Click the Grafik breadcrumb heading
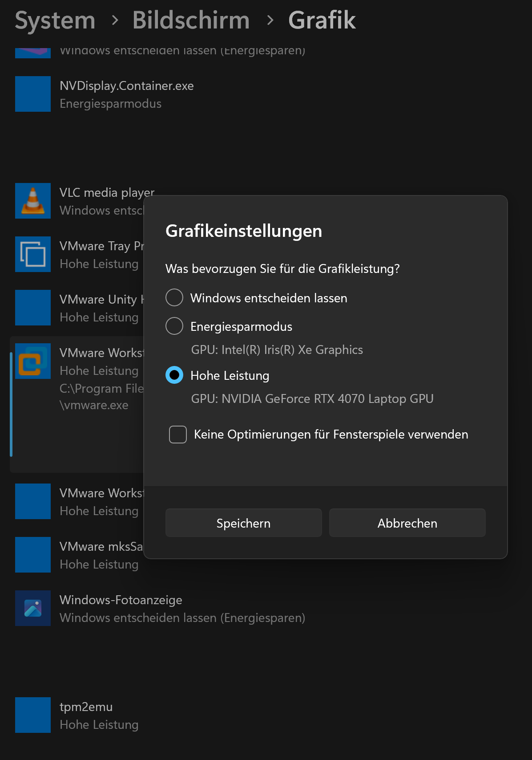The width and height of the screenshot is (532, 760). click(322, 20)
